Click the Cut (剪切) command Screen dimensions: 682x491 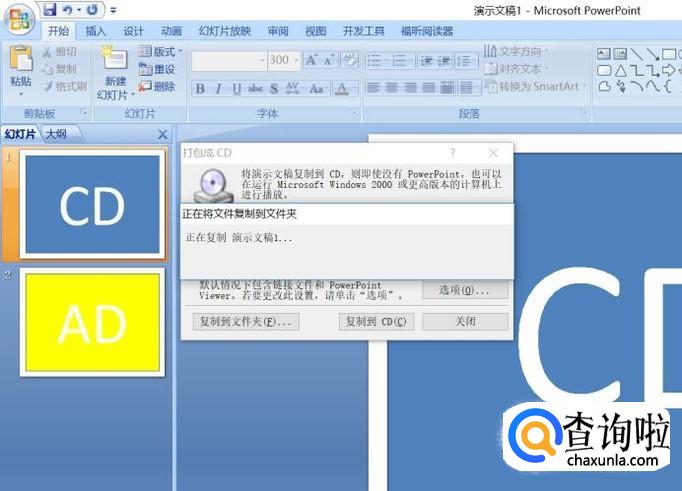(x=60, y=52)
